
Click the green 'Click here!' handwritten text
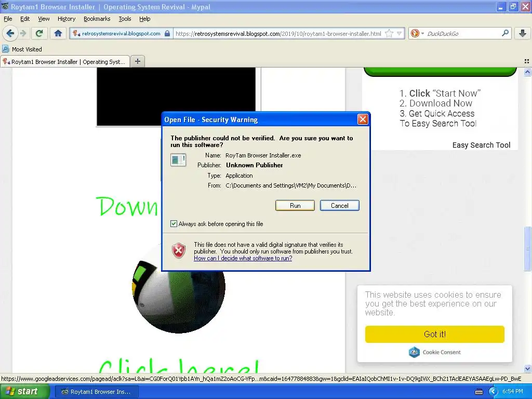pyautogui.click(x=179, y=366)
